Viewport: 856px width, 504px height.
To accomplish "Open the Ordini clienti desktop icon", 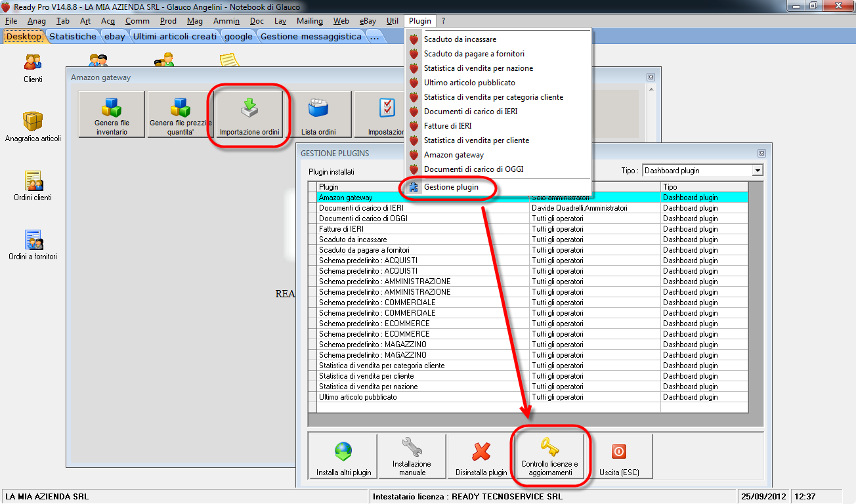I will point(33,186).
